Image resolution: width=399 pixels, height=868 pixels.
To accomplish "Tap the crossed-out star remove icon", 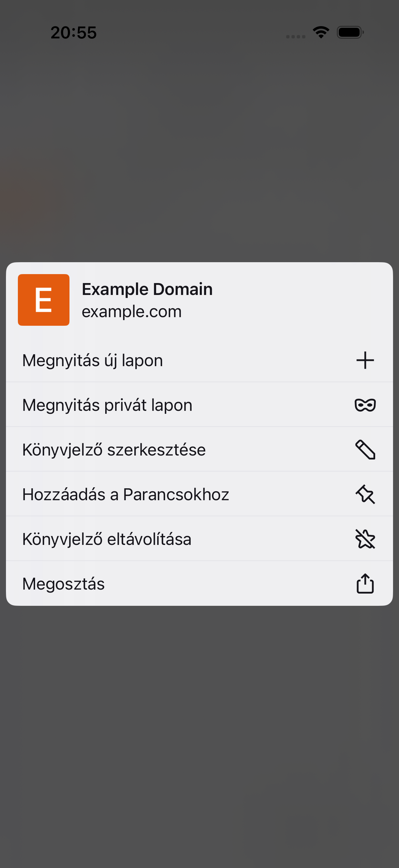I will pos(365,539).
